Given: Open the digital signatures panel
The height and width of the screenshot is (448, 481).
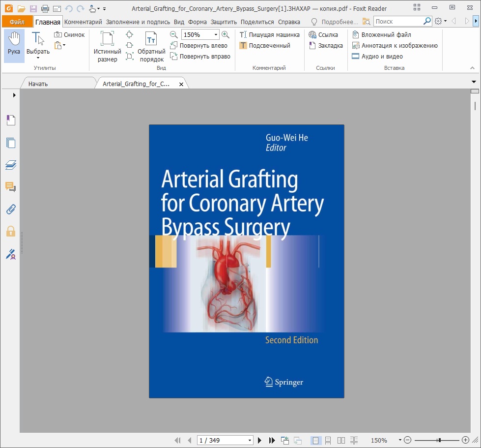Looking at the screenshot, I should pos(11,254).
